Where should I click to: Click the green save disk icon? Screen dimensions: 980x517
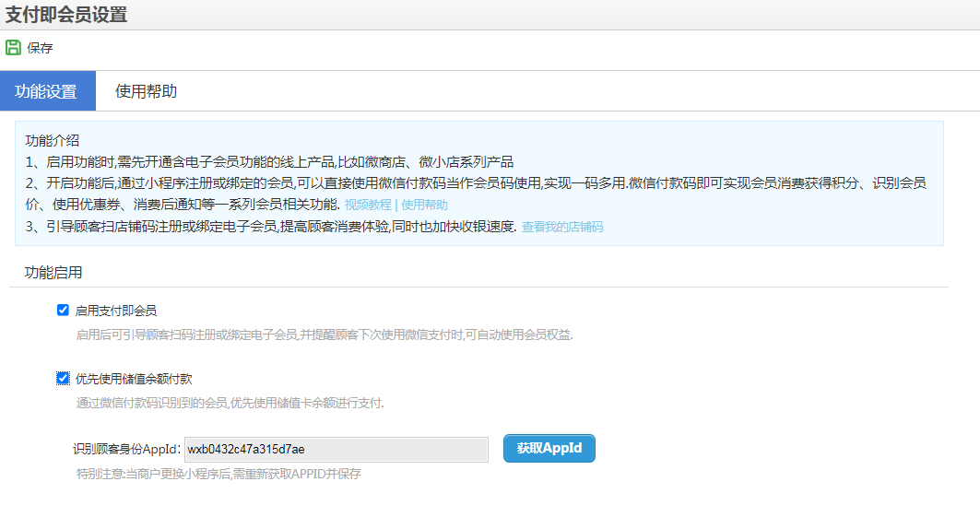13,47
